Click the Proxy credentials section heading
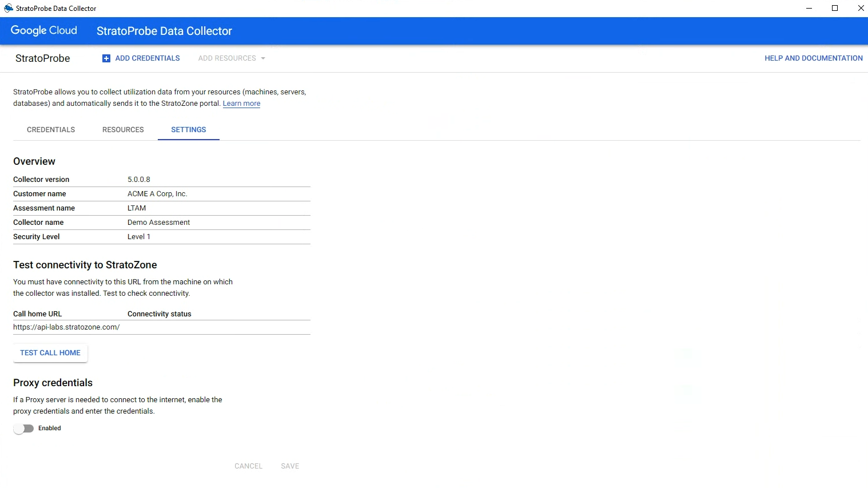 point(53,383)
